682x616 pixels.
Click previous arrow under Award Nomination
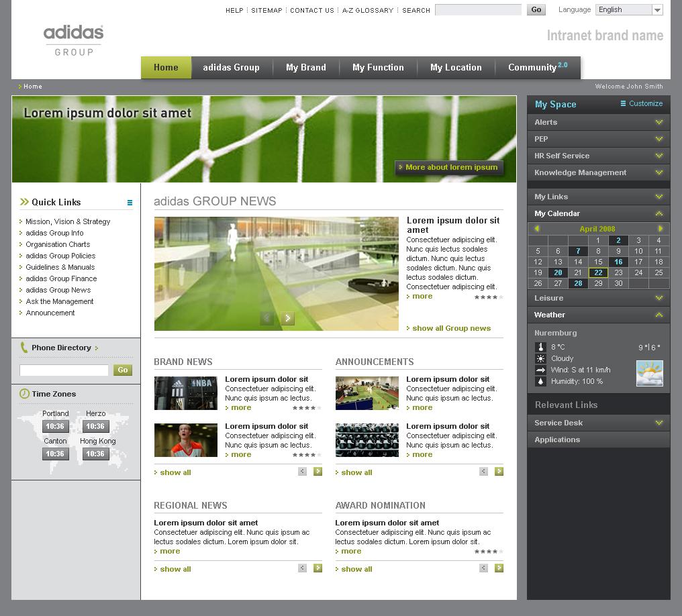point(483,568)
